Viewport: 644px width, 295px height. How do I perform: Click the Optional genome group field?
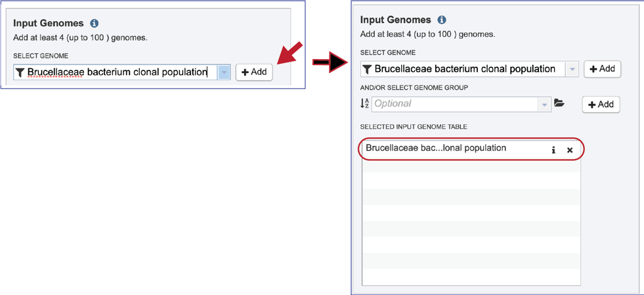[x=455, y=104]
